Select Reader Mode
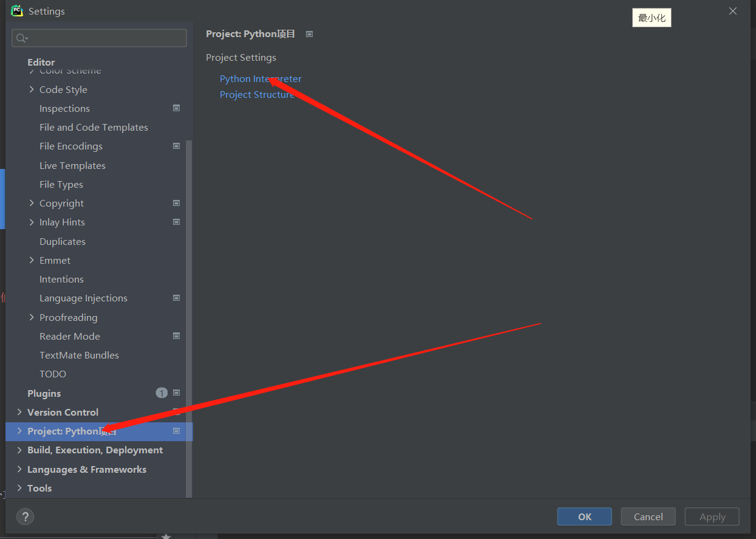Screen dimensions: 756x539 pyautogui.click(x=70, y=336)
